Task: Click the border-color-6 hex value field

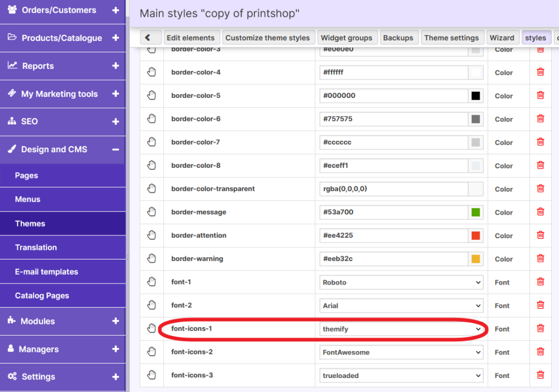Action: tap(394, 119)
